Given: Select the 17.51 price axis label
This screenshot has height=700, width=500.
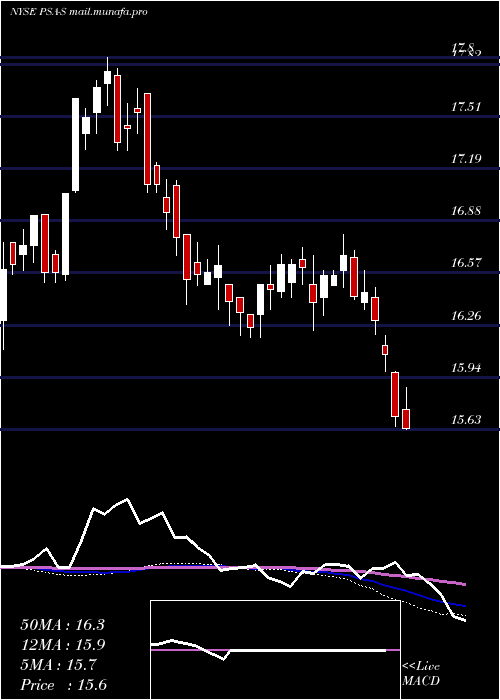Looking at the screenshot, I should [466, 107].
